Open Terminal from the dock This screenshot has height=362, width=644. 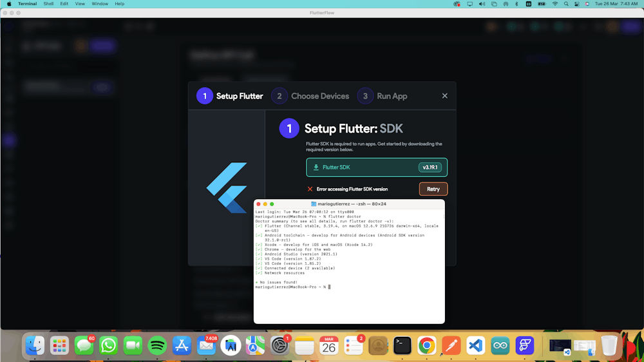[x=402, y=345]
